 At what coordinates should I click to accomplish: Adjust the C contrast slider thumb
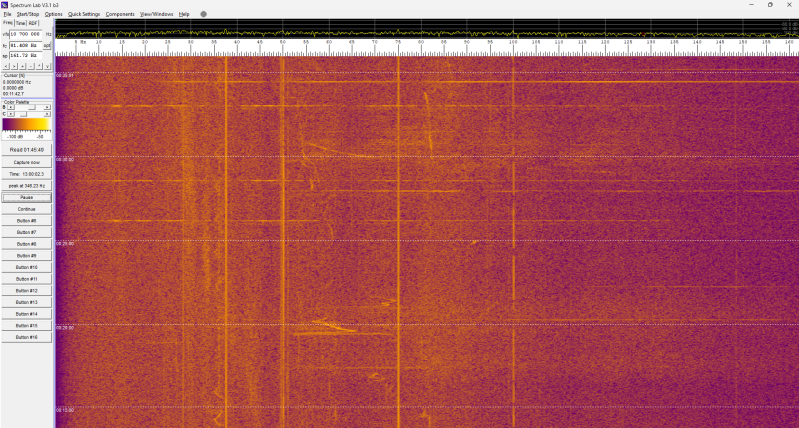coord(23,114)
